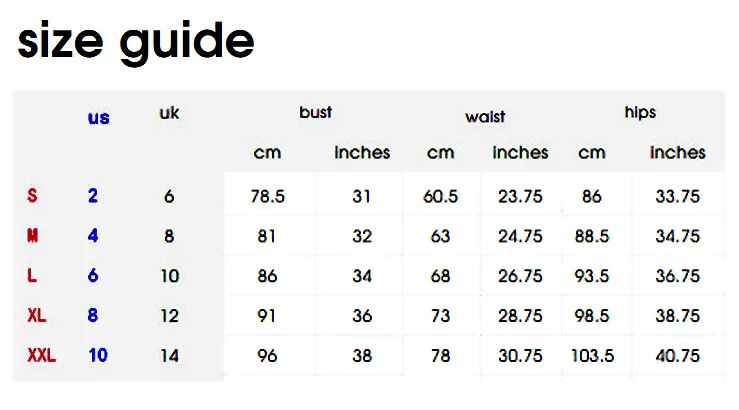Image resolution: width=739 pixels, height=410 pixels.
Task: Click the "inches" subheader under bust
Action: click(362, 153)
